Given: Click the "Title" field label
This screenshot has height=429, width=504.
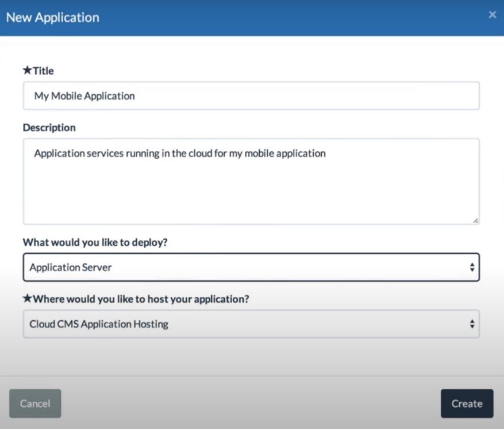Looking at the screenshot, I should (43, 71).
